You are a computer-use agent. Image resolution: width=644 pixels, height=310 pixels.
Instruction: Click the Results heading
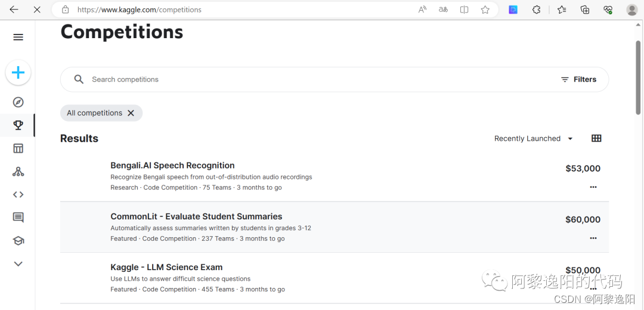tap(79, 138)
